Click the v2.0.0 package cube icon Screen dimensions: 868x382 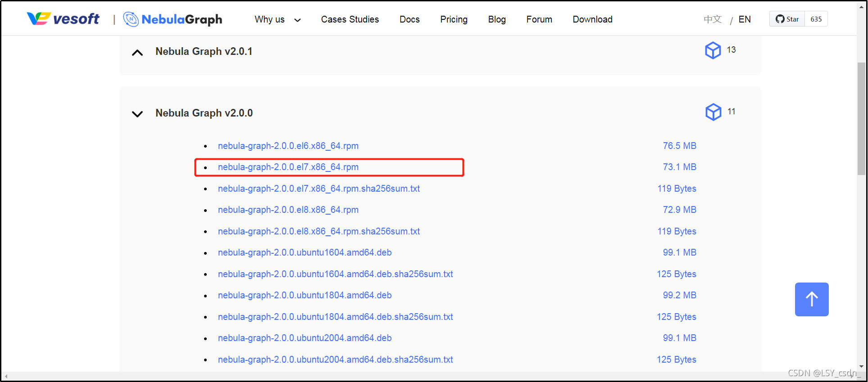pos(713,112)
